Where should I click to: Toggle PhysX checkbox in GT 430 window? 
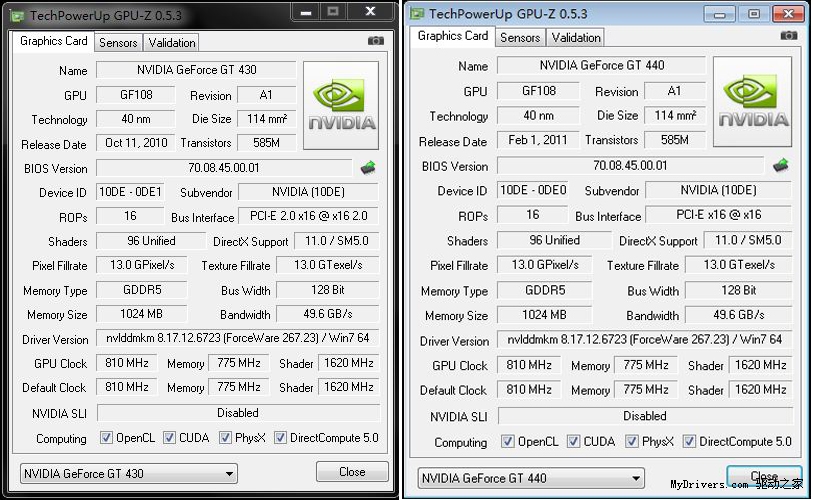coord(225,438)
